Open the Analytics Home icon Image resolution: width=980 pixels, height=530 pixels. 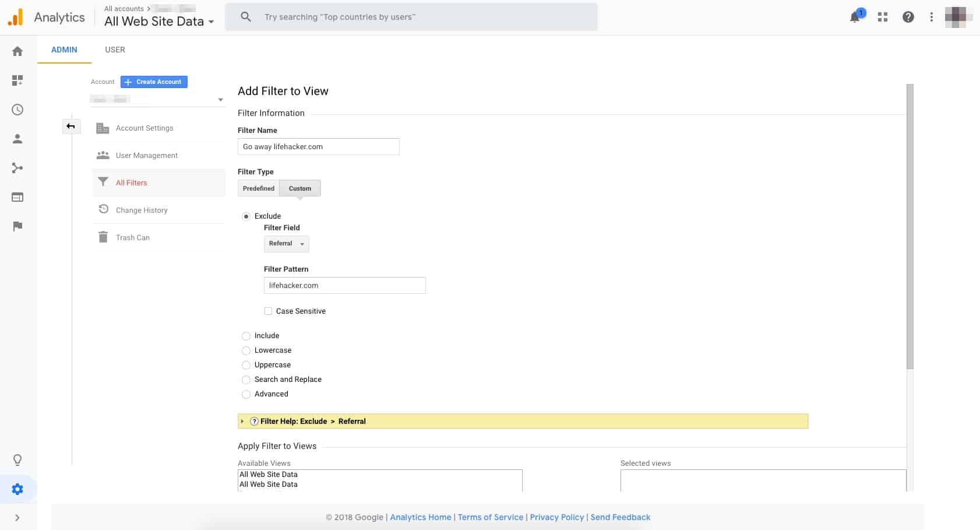tap(17, 51)
